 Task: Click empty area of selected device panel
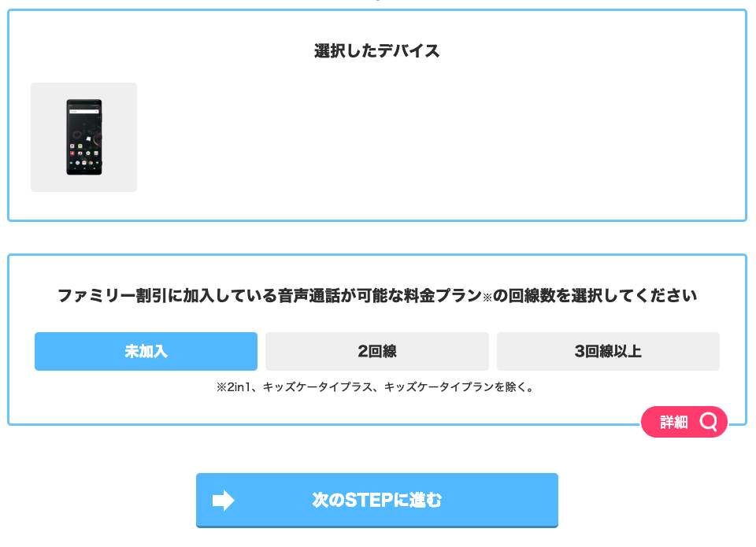click(434, 140)
